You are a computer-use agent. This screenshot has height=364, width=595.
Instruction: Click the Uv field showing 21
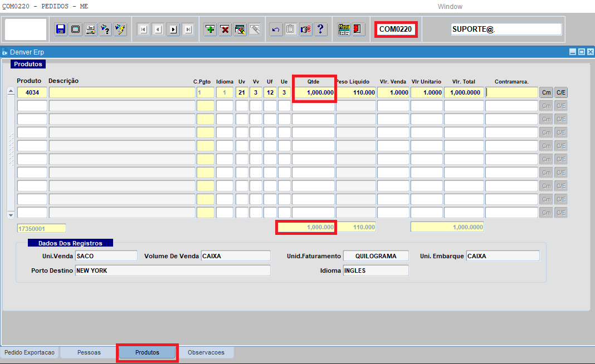pyautogui.click(x=242, y=92)
